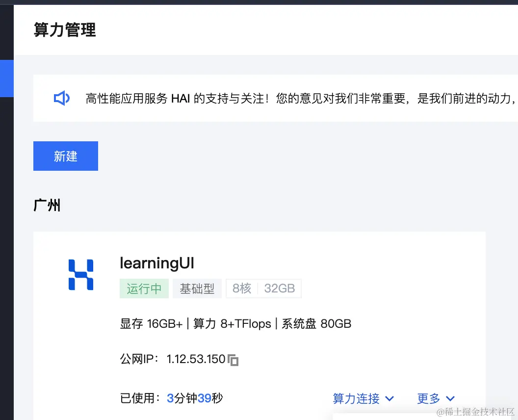Click the 系统盘 80GB text
This screenshot has height=420, width=518.
pos(316,323)
